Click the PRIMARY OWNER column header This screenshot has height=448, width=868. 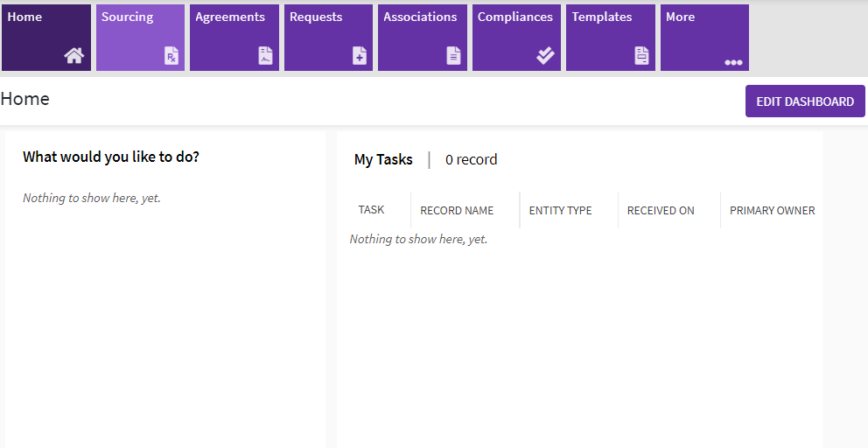tap(772, 211)
